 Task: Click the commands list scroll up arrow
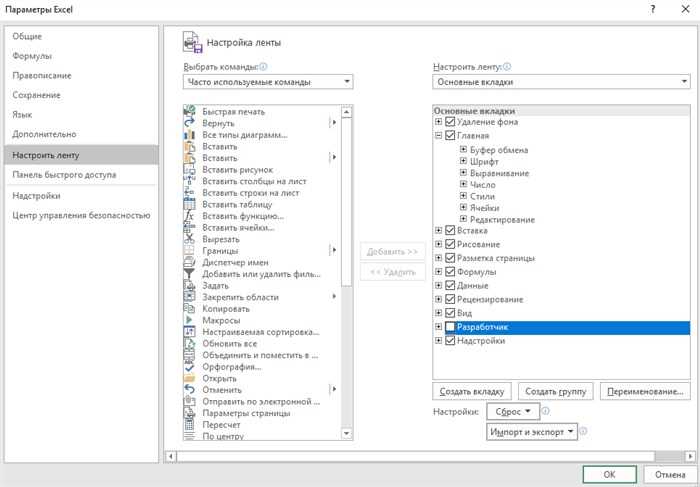click(347, 111)
